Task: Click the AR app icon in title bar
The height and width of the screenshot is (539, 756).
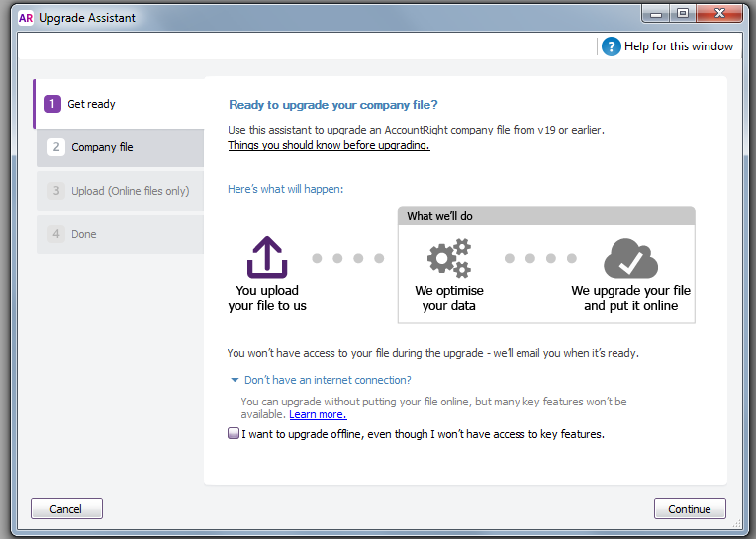Action: [x=26, y=17]
